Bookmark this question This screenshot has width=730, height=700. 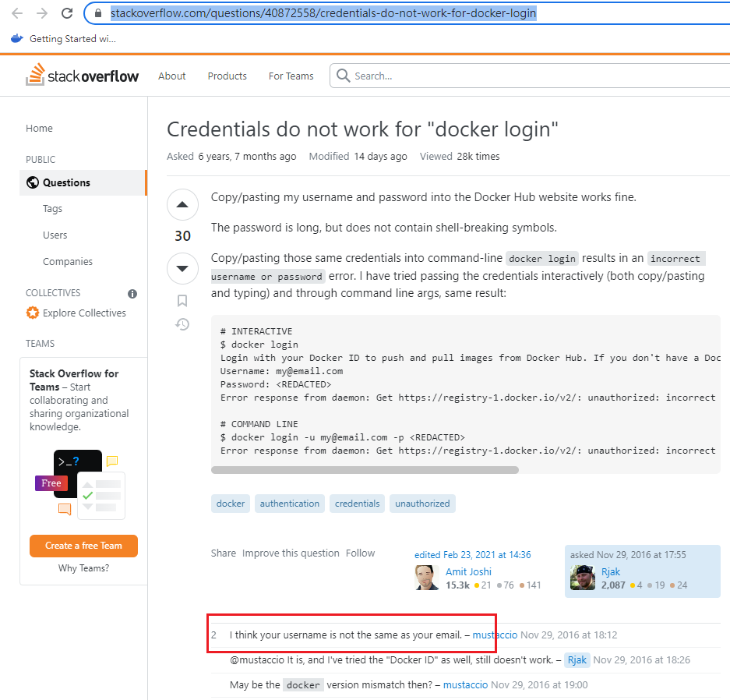(182, 301)
